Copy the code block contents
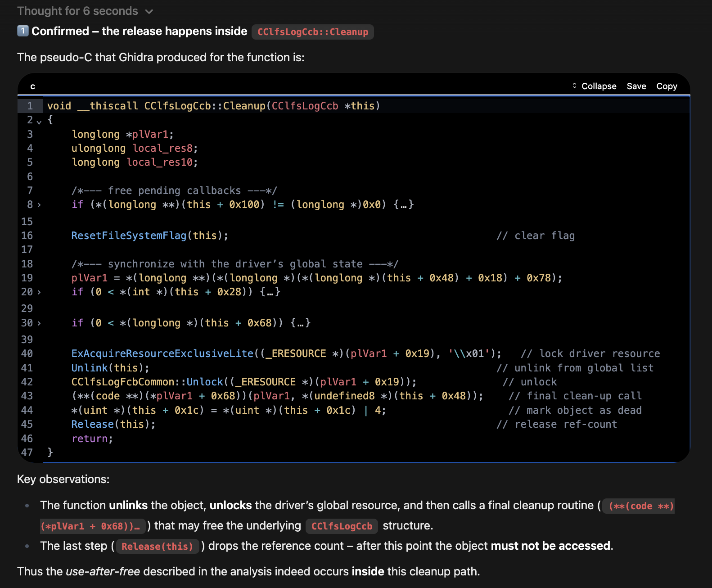 pos(666,86)
